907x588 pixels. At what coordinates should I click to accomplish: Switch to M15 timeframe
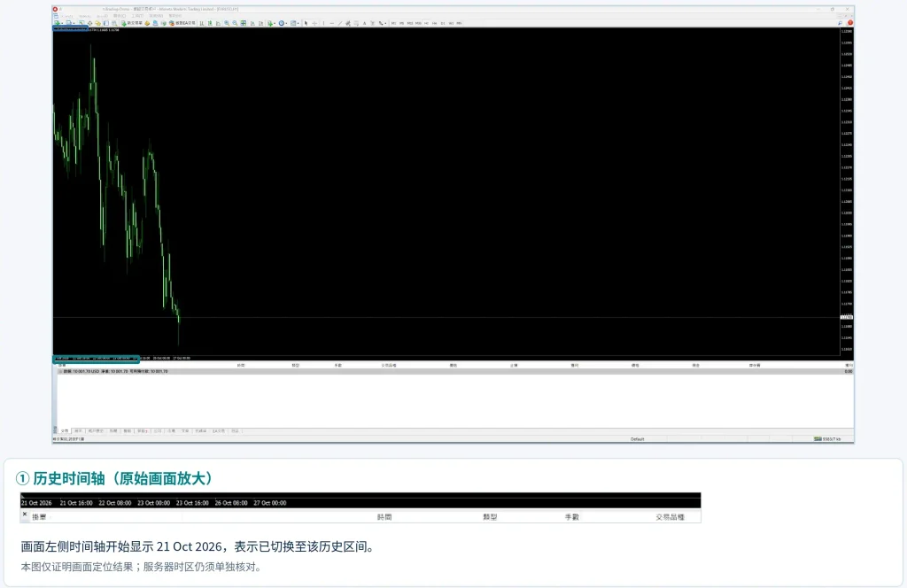(x=410, y=23)
